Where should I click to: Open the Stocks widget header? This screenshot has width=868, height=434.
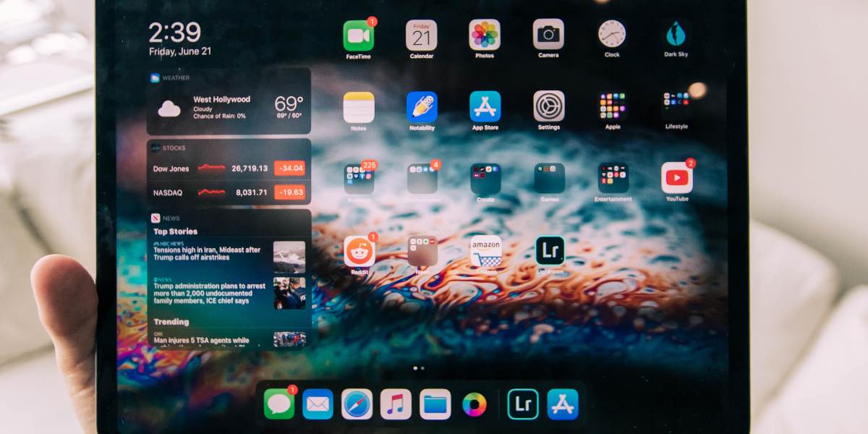[229, 148]
